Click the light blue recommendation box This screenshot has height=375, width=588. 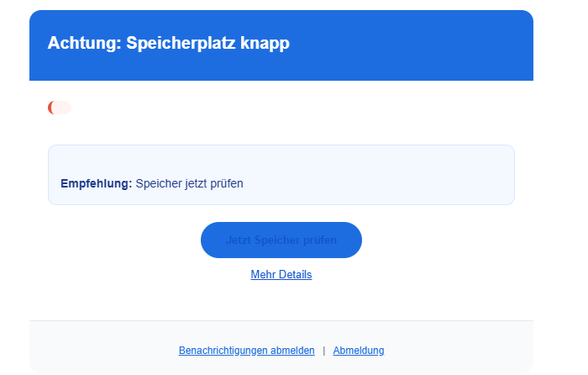click(378, 177)
